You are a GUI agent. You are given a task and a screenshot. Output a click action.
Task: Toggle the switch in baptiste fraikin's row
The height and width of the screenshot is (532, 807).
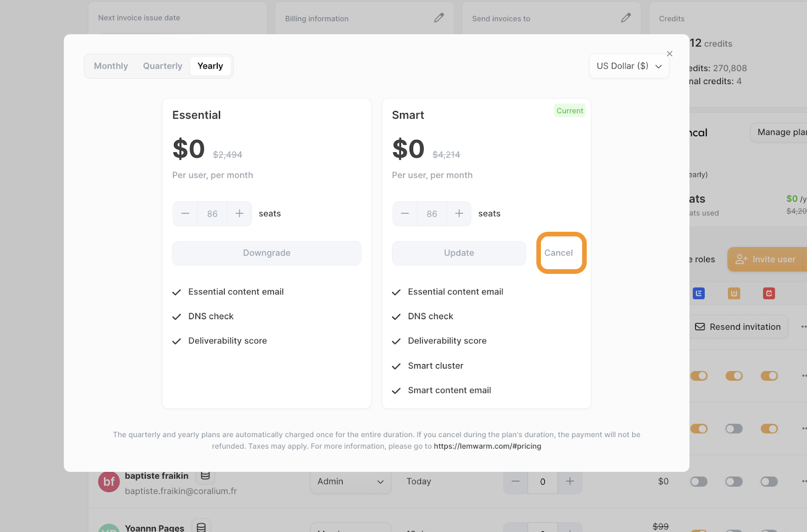tap(699, 482)
